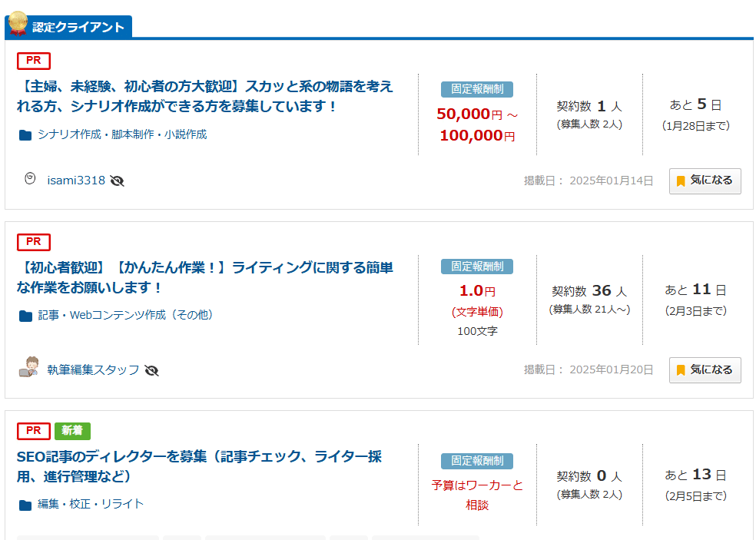
Task: Open the SEO記事のディレクターを募集 job title
Action: click(x=199, y=466)
